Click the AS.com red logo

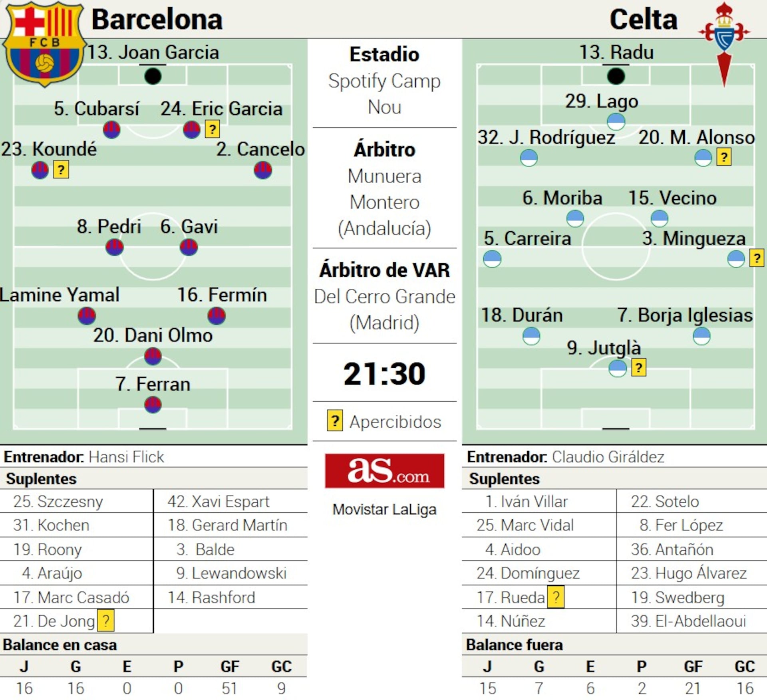pyautogui.click(x=384, y=470)
